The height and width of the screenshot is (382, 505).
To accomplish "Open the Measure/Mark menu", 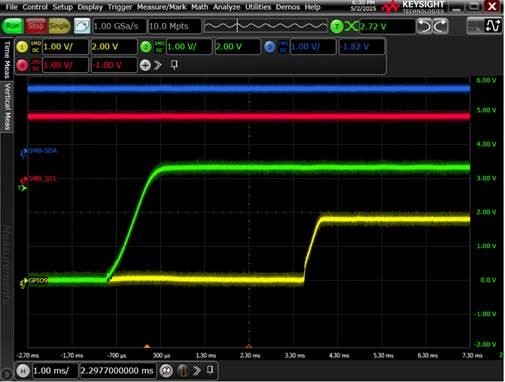I will [161, 7].
